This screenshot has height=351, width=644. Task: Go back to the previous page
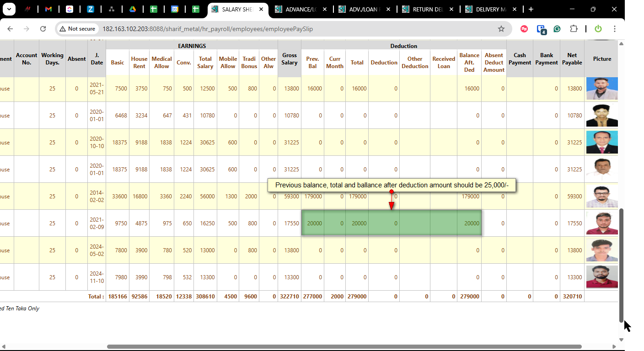click(x=10, y=29)
